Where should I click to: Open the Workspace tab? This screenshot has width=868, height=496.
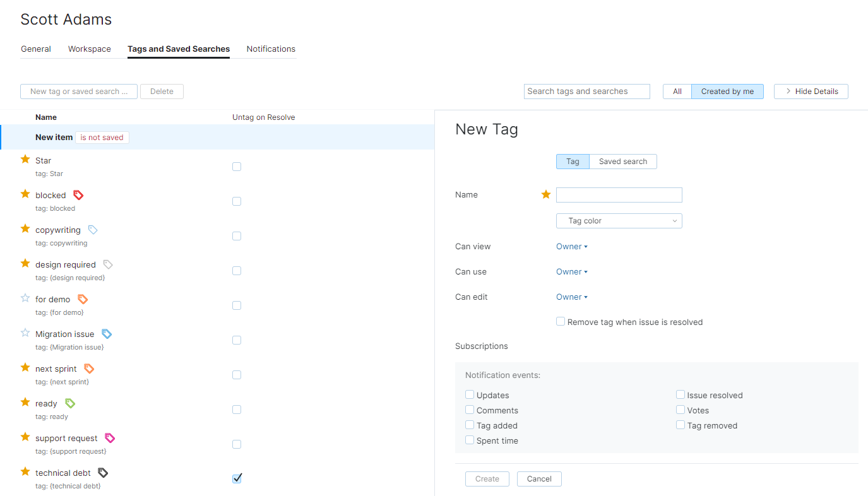[90, 49]
